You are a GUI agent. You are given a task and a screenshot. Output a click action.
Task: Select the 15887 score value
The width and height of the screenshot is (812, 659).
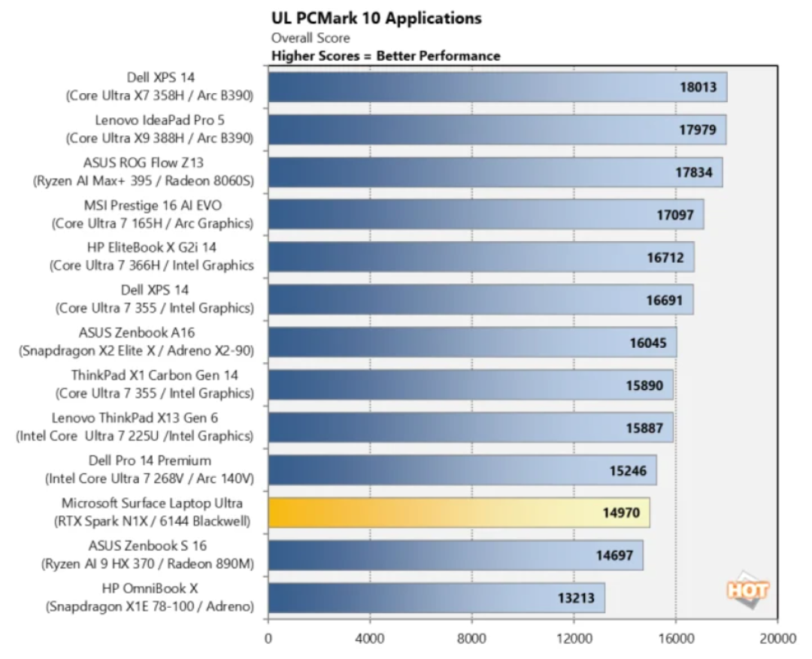[x=645, y=428]
